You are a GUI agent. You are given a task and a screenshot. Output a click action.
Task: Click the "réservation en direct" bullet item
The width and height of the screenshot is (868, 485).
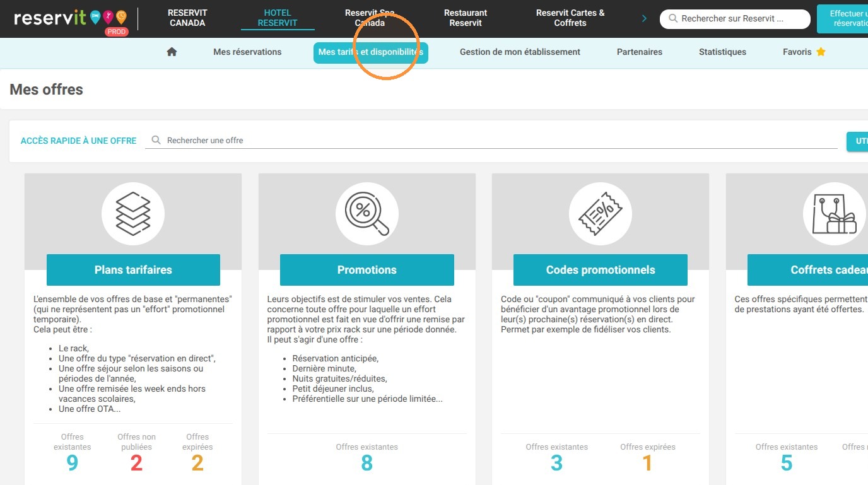click(x=137, y=358)
